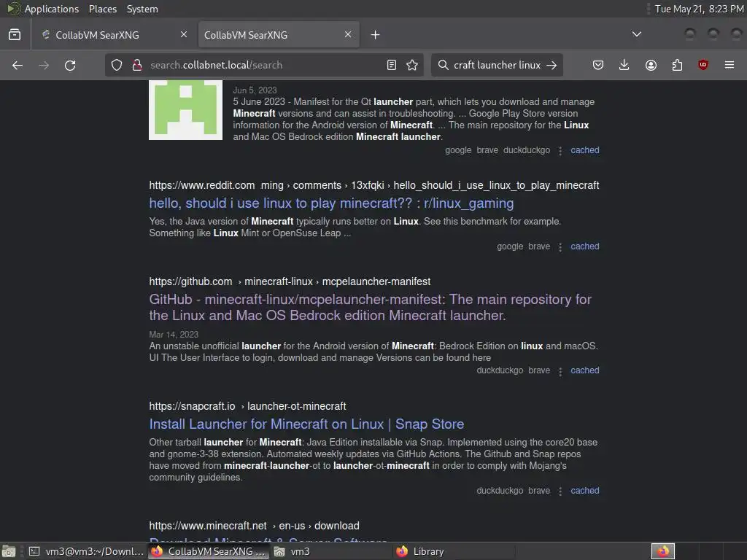Open cached link of the first result
This screenshot has width=747, height=560.
coord(585,150)
